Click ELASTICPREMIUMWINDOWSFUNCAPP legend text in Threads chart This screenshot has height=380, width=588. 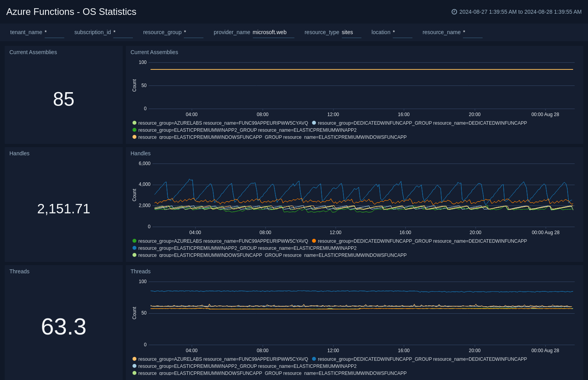point(272,373)
